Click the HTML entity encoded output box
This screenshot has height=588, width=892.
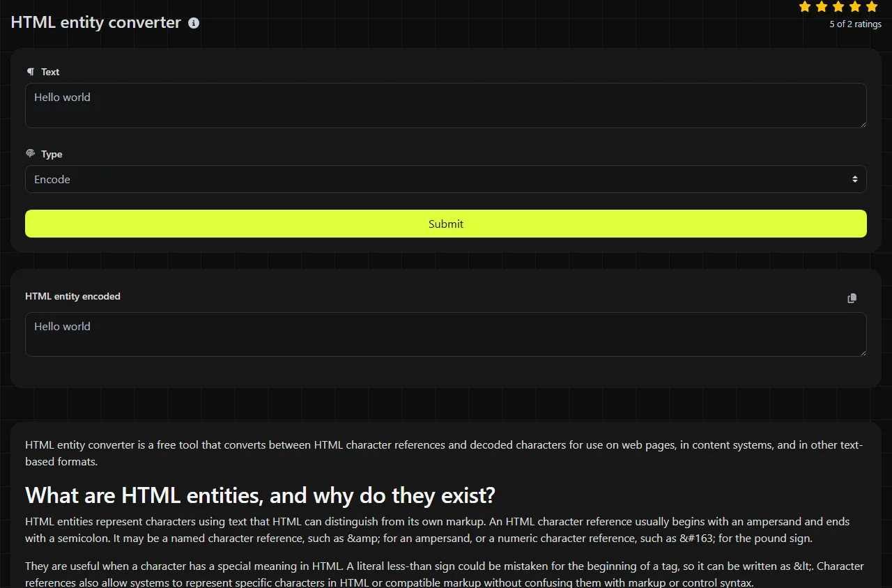pyautogui.click(x=446, y=334)
